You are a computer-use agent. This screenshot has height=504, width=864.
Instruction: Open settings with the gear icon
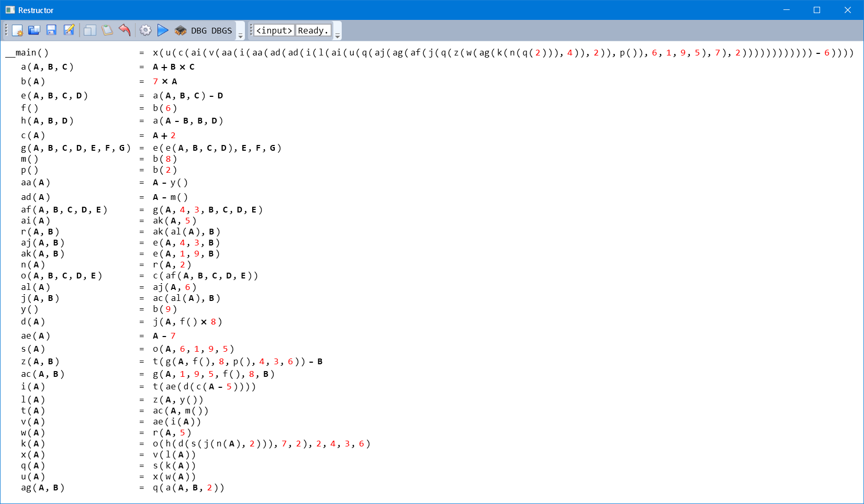(x=145, y=30)
